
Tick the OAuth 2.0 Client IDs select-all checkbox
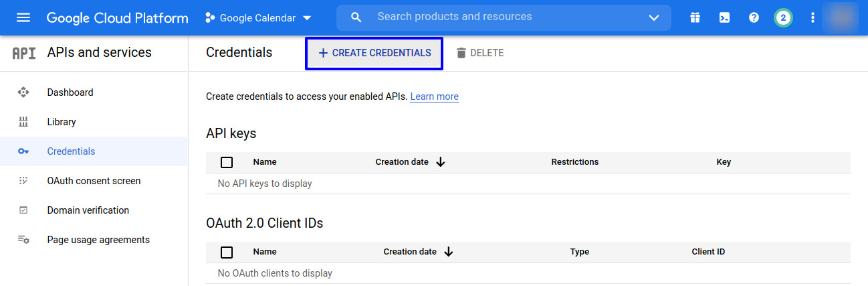(x=227, y=252)
